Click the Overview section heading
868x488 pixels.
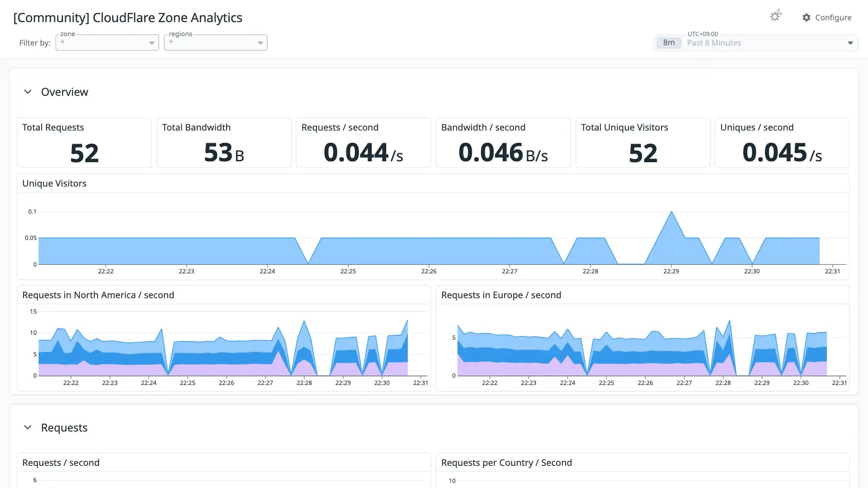click(x=65, y=92)
